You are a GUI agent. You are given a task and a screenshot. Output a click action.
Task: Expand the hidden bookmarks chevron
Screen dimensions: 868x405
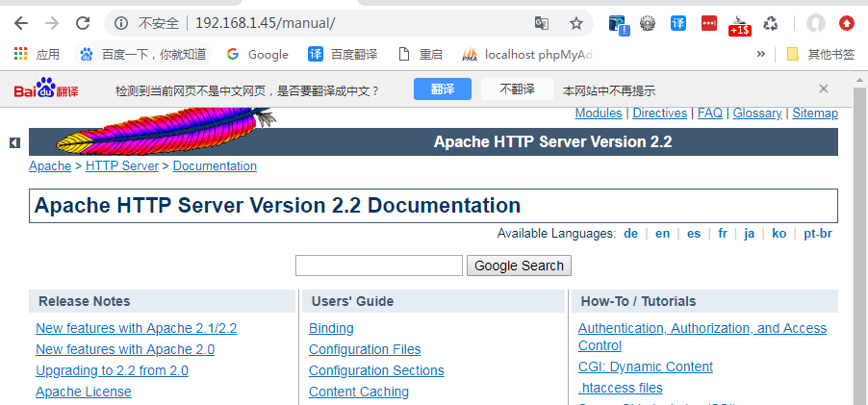pyautogui.click(x=761, y=54)
